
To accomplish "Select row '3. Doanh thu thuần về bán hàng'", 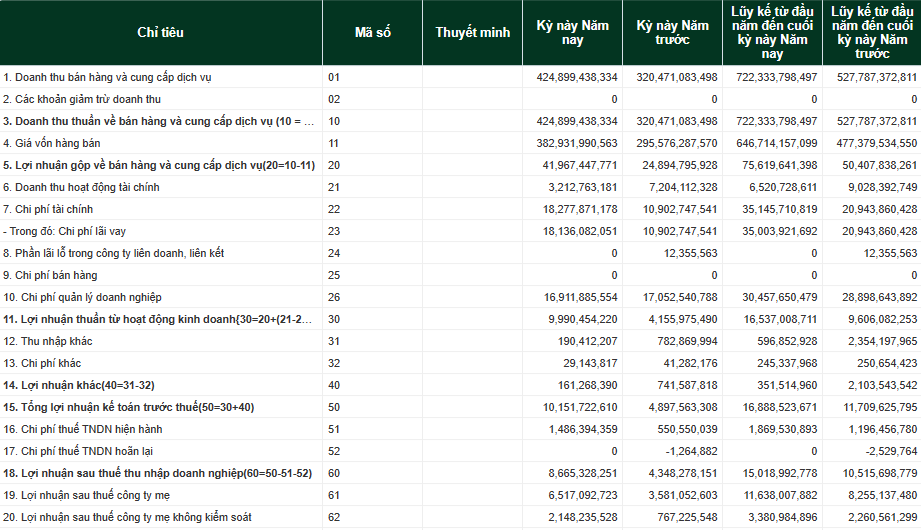I will 460,121.
